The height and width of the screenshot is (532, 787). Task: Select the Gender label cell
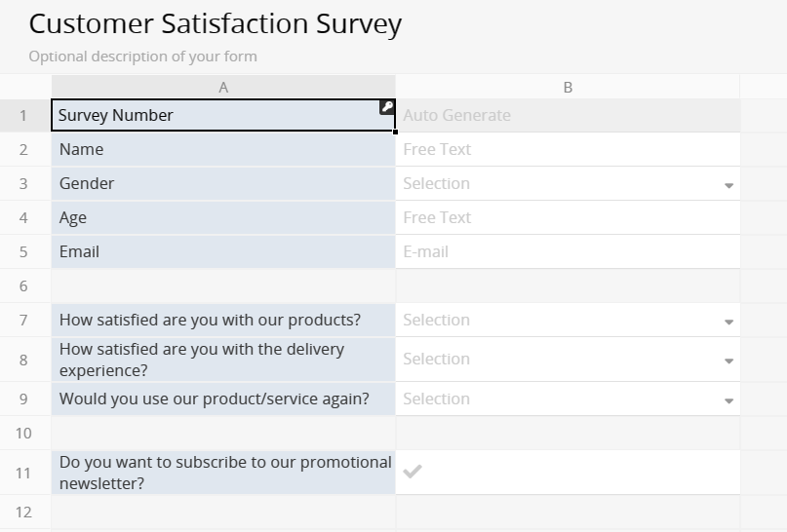[223, 183]
